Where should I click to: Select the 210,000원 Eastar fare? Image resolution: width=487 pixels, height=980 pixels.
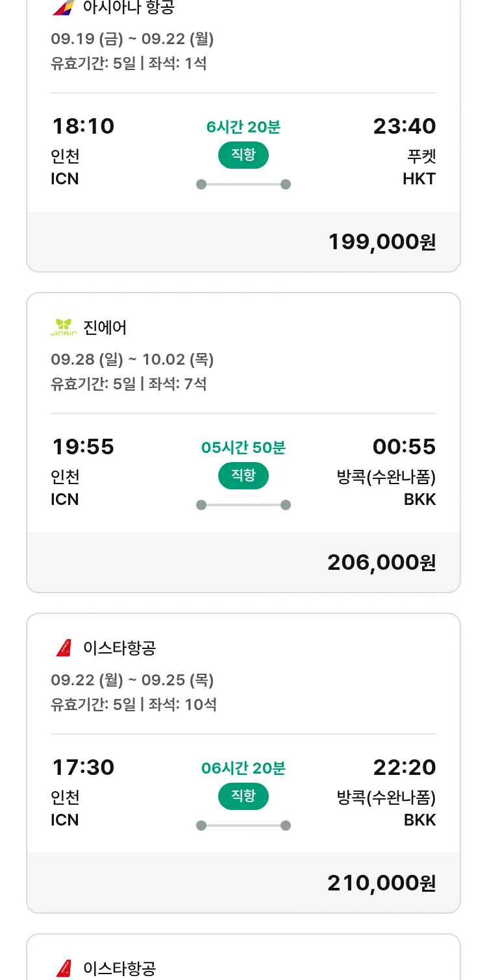pyautogui.click(x=382, y=883)
